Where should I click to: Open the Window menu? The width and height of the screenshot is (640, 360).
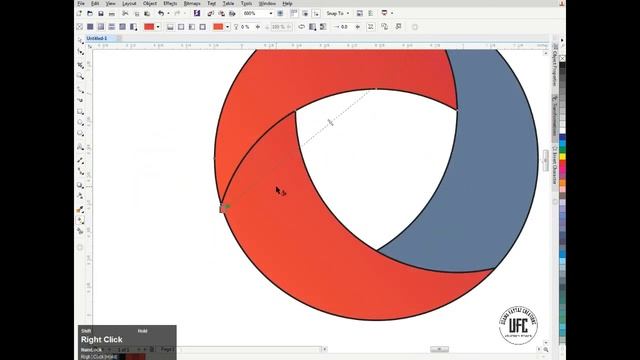pyautogui.click(x=267, y=3)
